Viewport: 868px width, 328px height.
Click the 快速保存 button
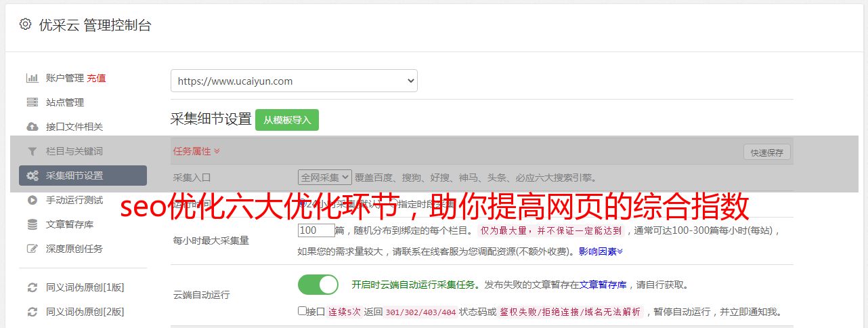766,152
